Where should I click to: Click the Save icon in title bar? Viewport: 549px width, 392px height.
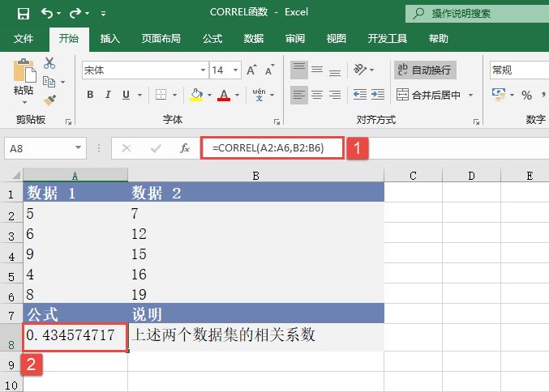(23, 14)
